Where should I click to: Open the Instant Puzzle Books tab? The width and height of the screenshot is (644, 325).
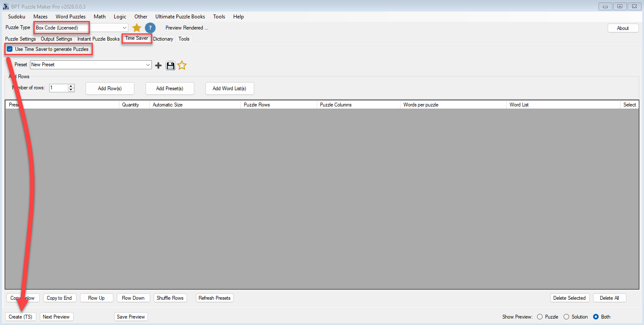coord(98,39)
